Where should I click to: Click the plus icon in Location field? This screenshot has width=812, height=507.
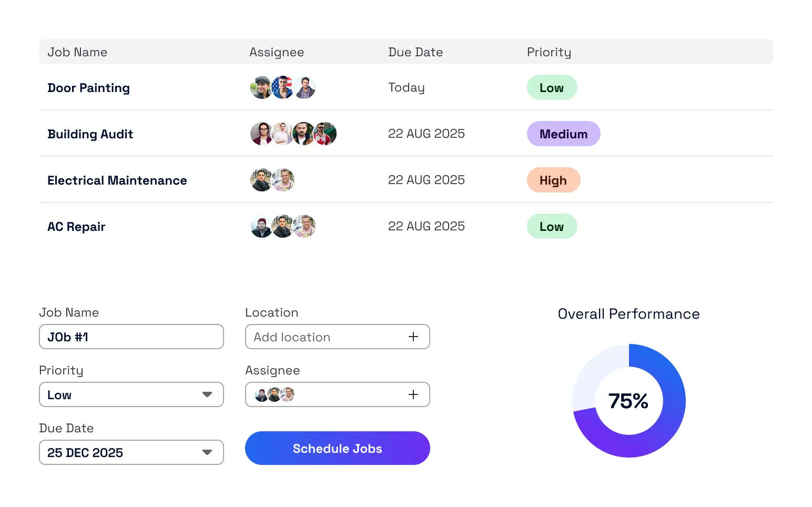413,337
